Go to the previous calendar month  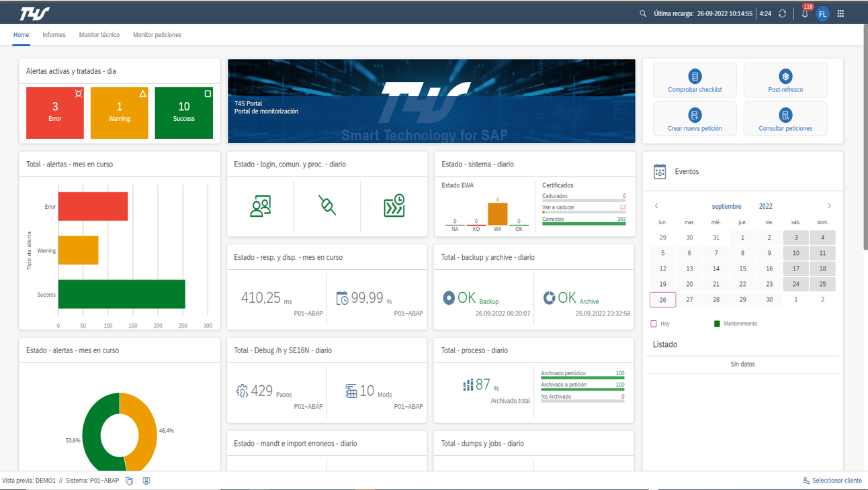[656, 206]
